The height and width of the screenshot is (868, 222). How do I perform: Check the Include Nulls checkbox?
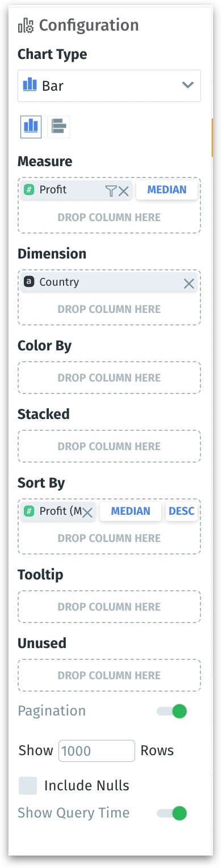pos(28,786)
